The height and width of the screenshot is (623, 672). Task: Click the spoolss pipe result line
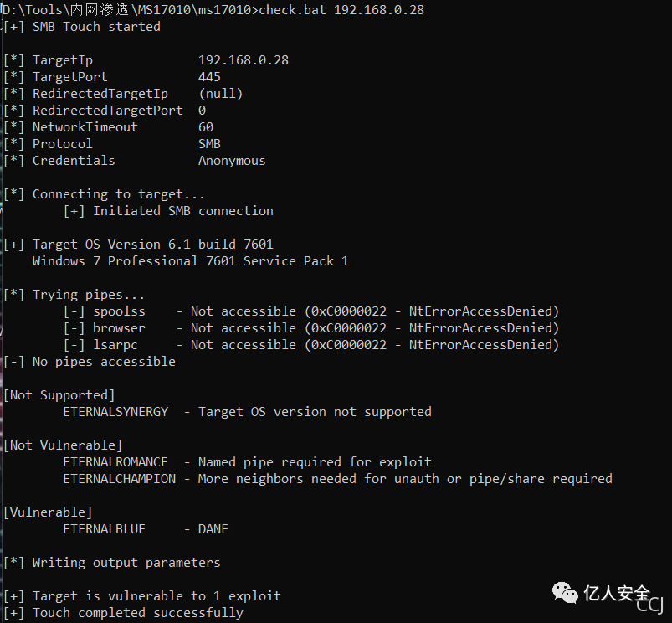pos(311,311)
